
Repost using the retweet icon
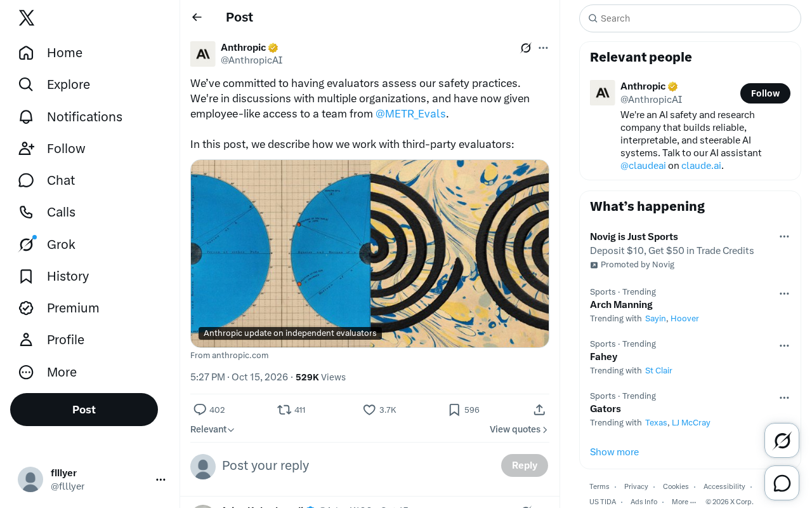[284, 410]
